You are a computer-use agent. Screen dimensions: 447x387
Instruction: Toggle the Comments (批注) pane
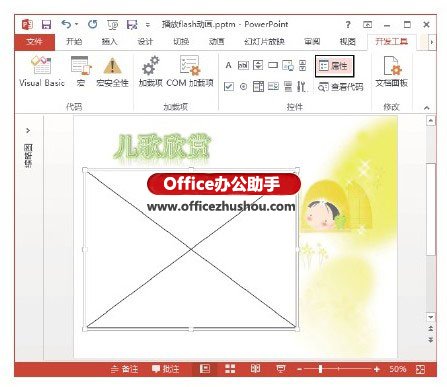click(x=165, y=369)
